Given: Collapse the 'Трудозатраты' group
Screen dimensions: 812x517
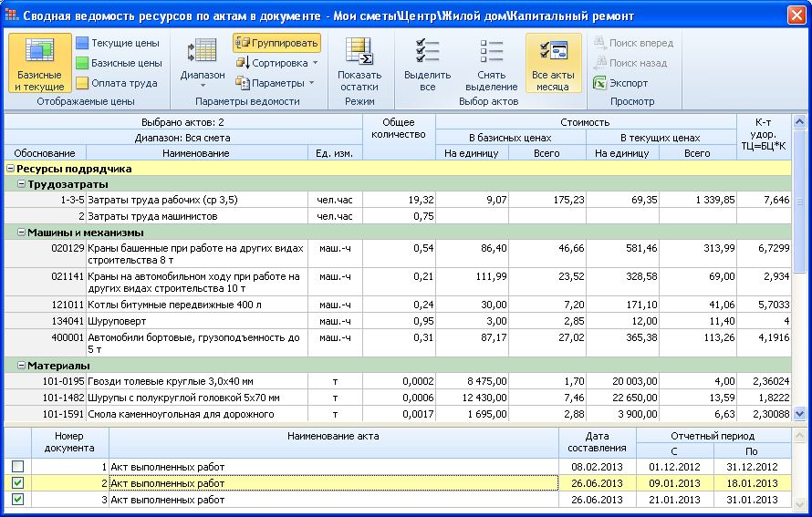Looking at the screenshot, I should pos(21,183).
